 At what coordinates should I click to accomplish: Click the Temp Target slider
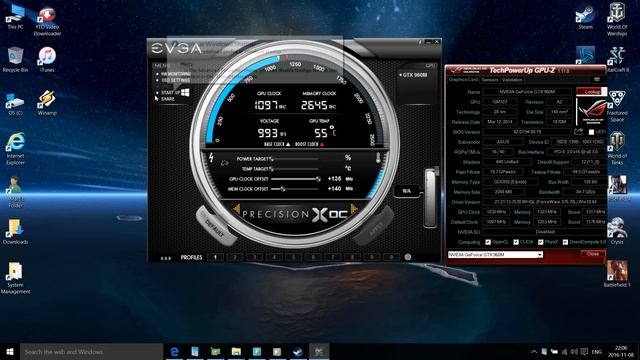(295, 169)
